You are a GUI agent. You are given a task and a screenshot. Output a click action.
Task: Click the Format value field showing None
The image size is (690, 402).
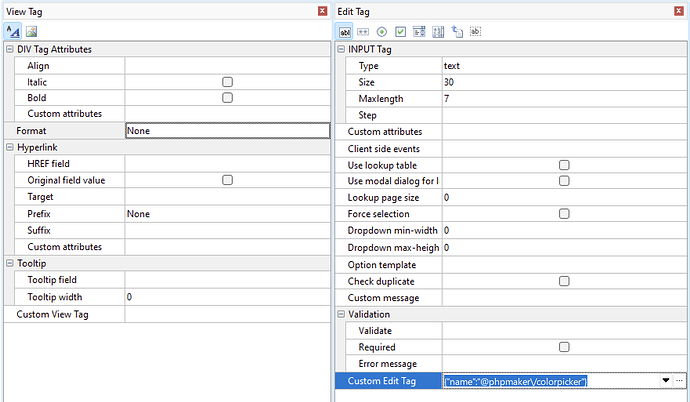(226, 130)
